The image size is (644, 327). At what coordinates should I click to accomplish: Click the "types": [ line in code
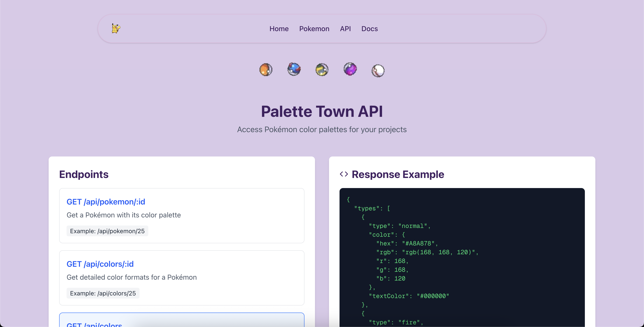coord(372,208)
